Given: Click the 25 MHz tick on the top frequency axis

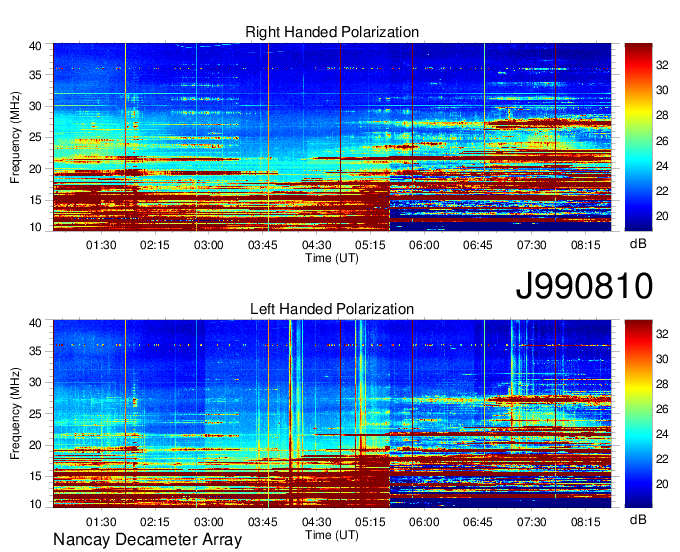Looking at the screenshot, I should click(x=35, y=137).
